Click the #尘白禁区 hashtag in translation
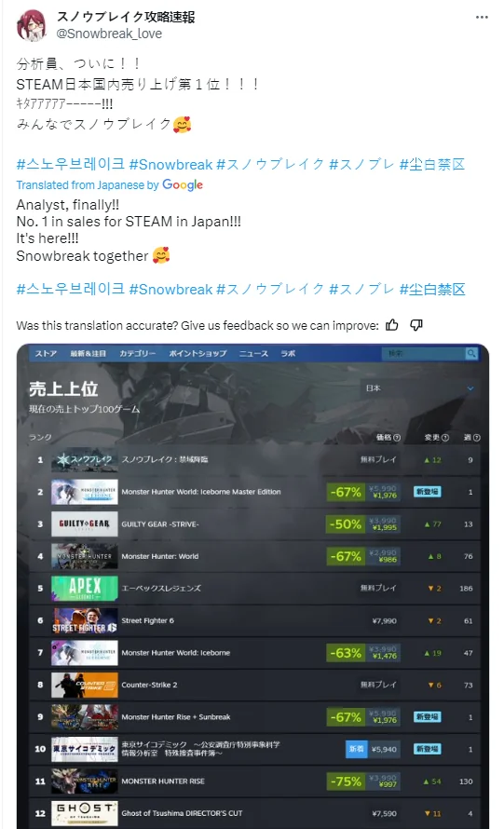504x829 pixels. click(432, 290)
